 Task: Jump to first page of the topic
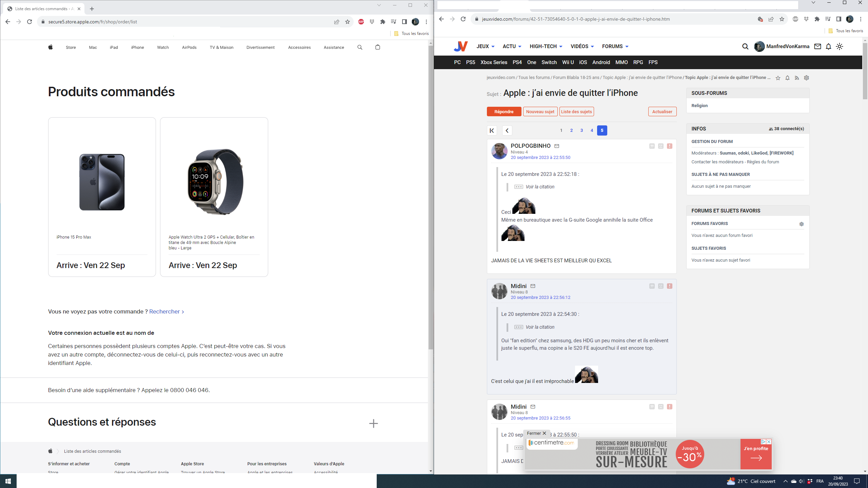pyautogui.click(x=492, y=130)
